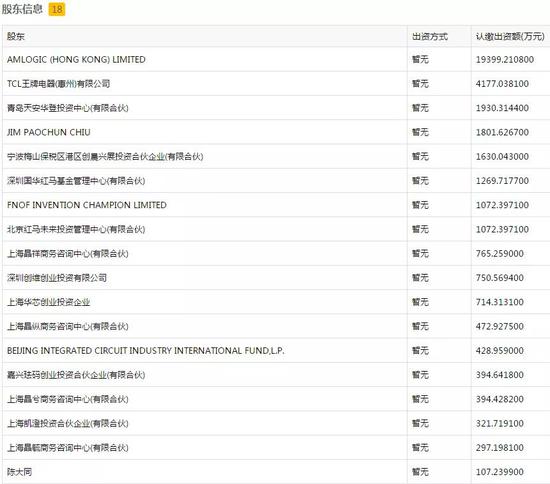550x484 pixels.
Task: Select the amount 428.959000
Action: [499, 350]
